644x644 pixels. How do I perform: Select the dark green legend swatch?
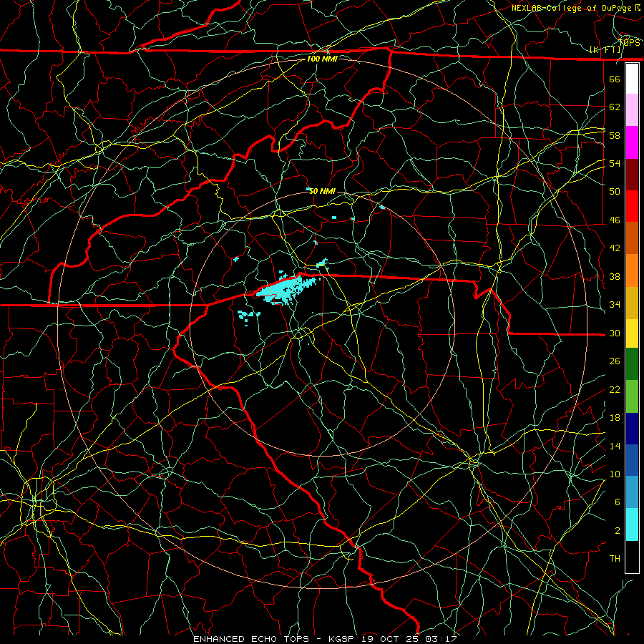click(x=632, y=364)
